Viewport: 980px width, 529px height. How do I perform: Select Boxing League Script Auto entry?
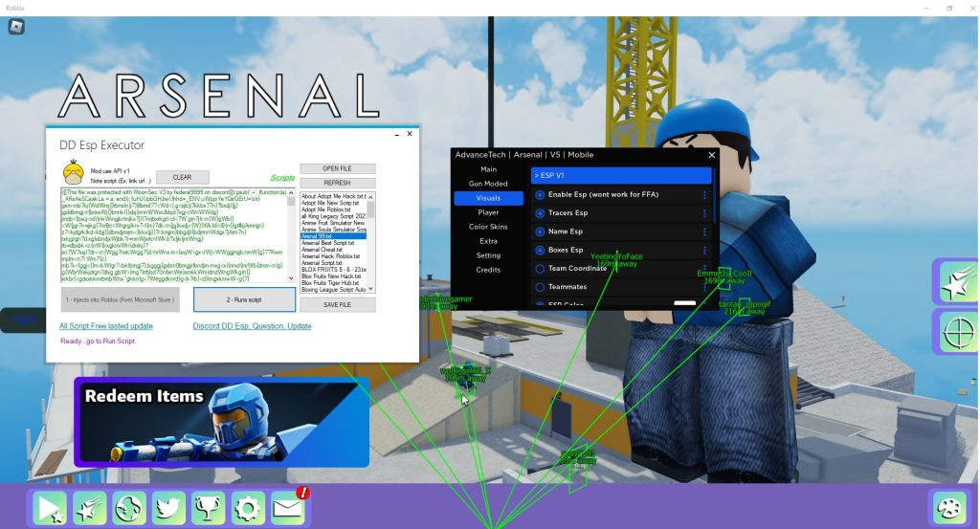tap(332, 290)
